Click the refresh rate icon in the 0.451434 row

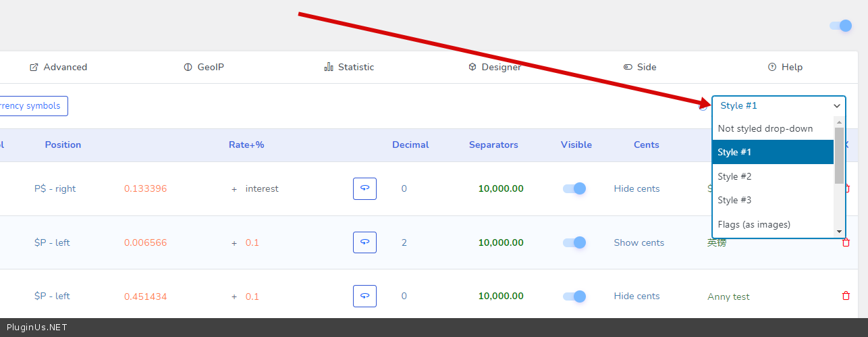(x=364, y=296)
